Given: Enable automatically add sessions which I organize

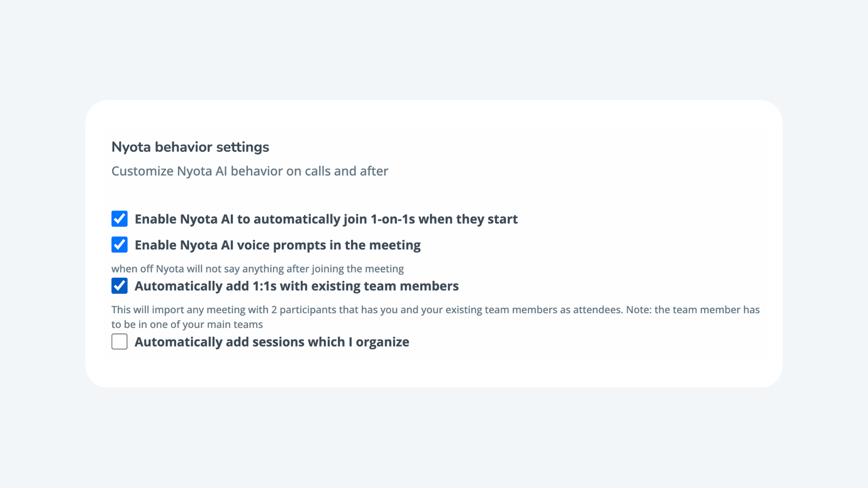Looking at the screenshot, I should click(x=119, y=342).
